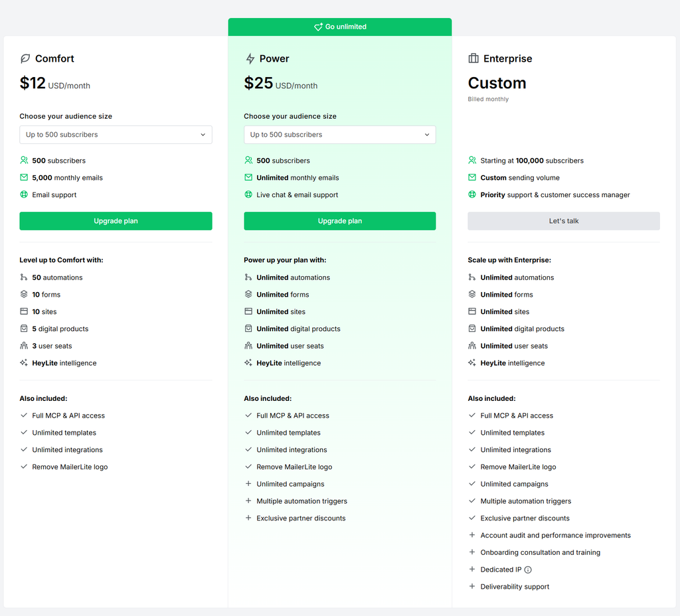The image size is (680, 616).
Task: Click the bag icon in Power Unlimited digital products
Action: [248, 329]
